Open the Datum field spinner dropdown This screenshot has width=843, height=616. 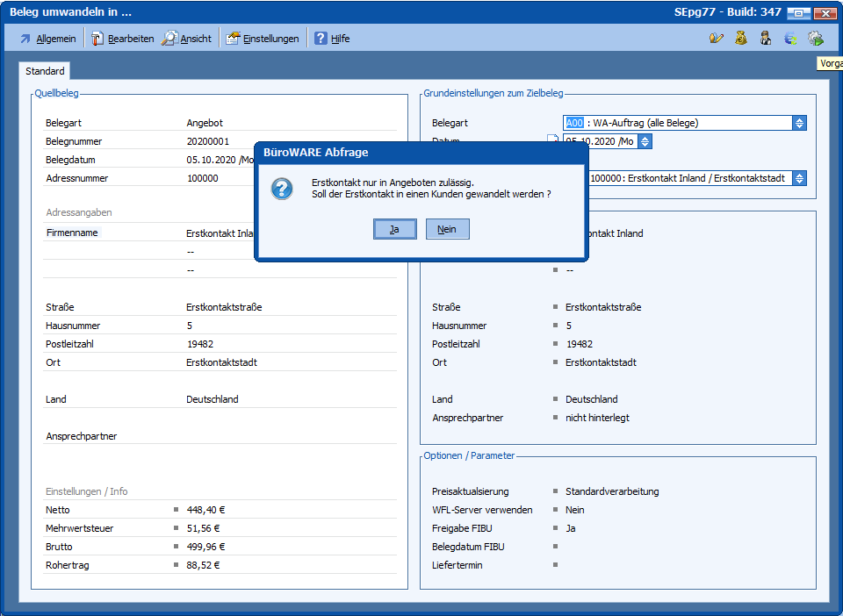point(645,141)
